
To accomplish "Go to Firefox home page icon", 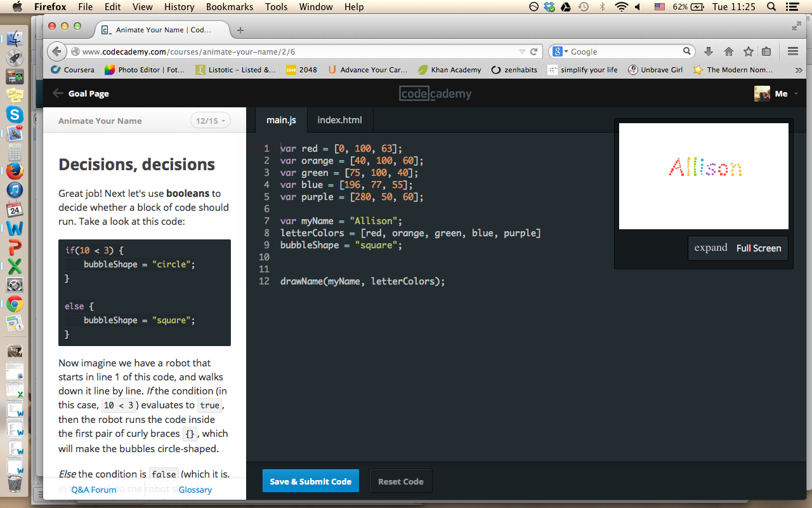I will 729,51.
